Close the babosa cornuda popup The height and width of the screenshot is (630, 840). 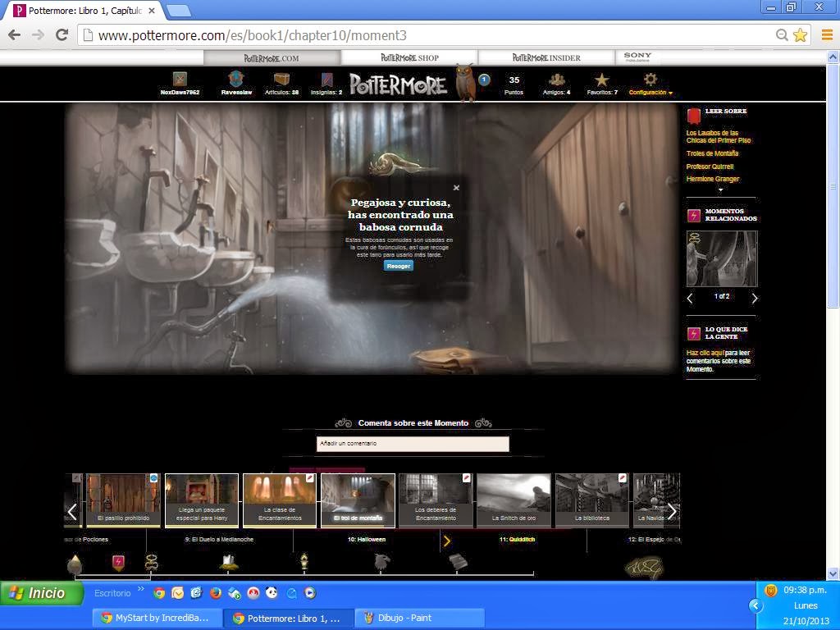(456, 188)
